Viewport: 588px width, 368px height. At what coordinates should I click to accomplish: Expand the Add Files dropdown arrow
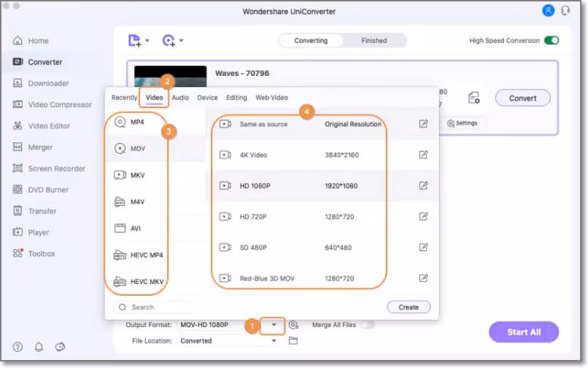pos(147,40)
